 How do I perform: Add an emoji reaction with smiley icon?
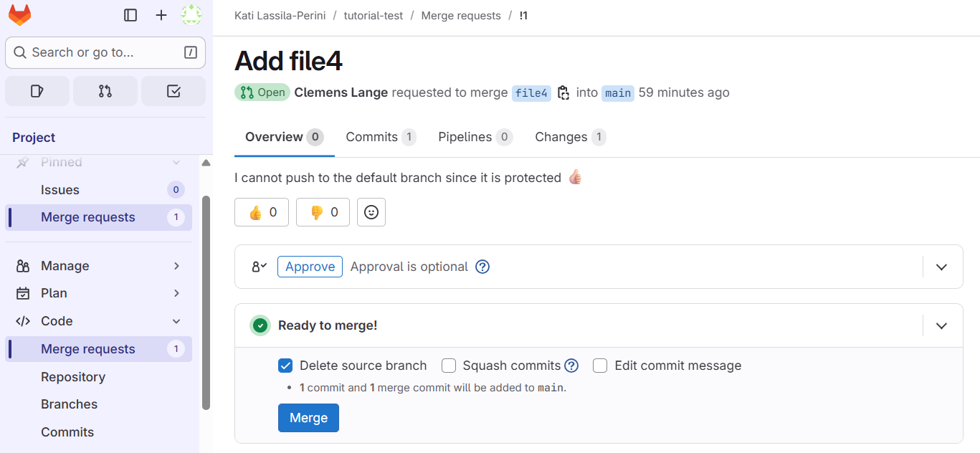371,212
